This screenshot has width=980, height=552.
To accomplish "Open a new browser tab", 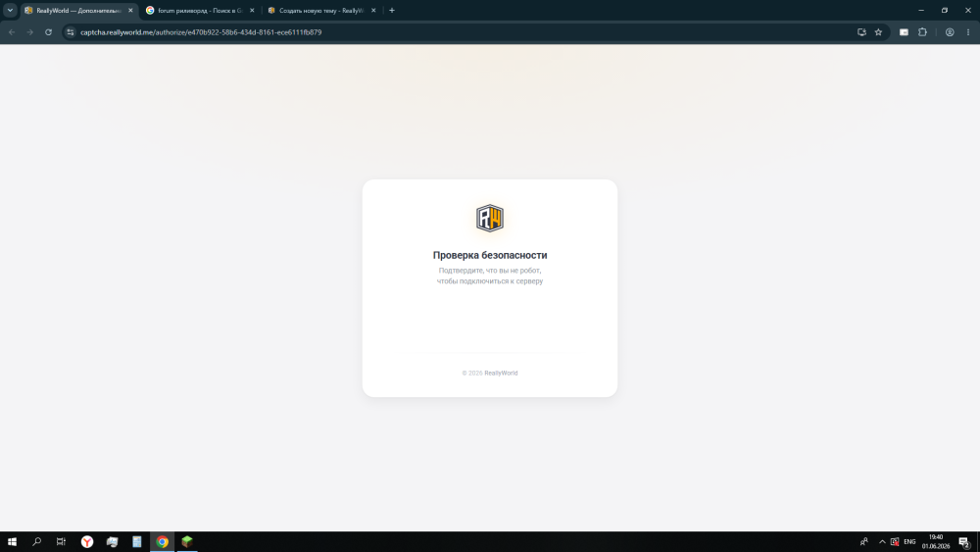I will [x=392, y=11].
